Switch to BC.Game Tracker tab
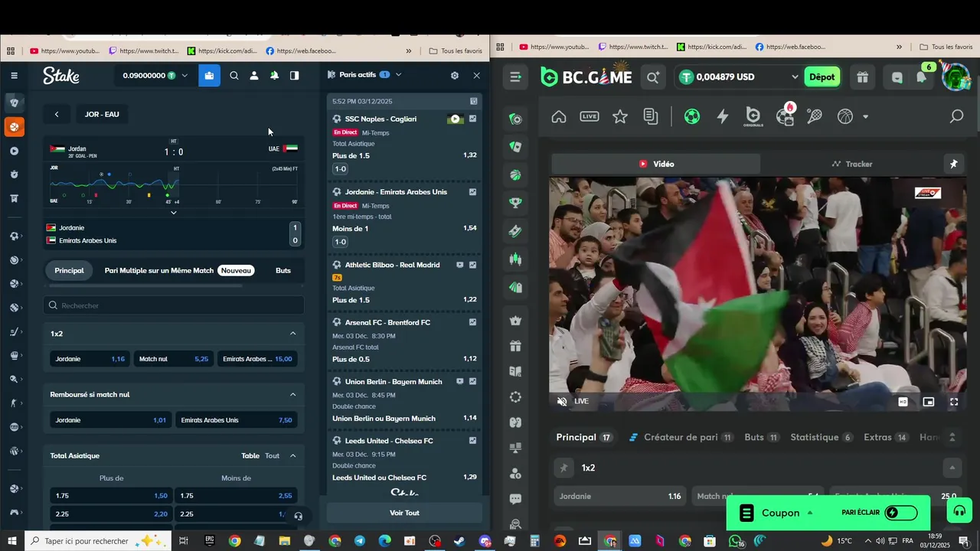The image size is (980, 551). point(851,164)
